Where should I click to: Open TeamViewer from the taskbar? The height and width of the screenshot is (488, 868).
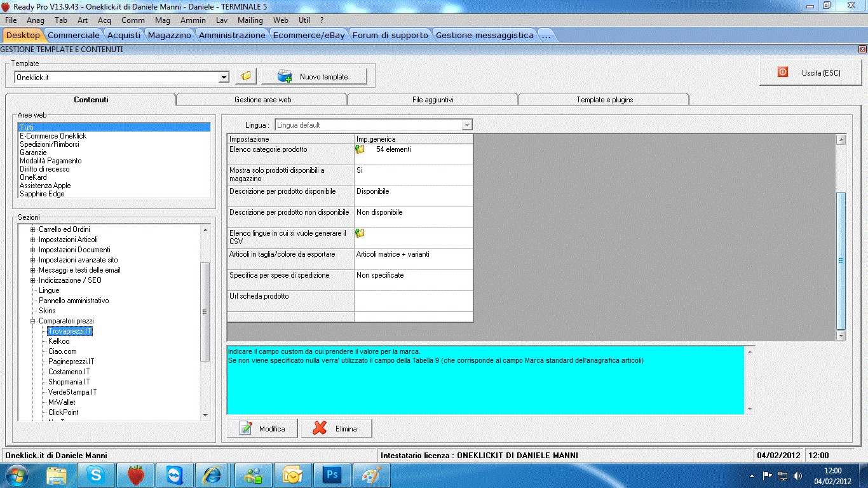click(173, 475)
